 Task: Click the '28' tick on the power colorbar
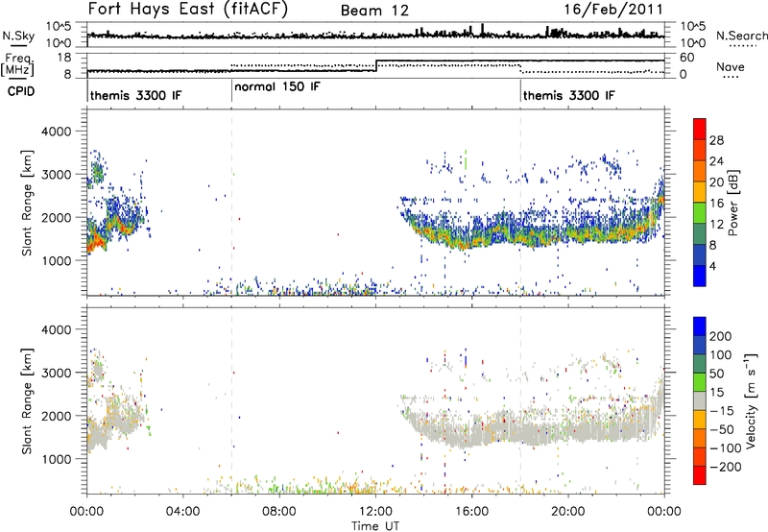point(716,140)
